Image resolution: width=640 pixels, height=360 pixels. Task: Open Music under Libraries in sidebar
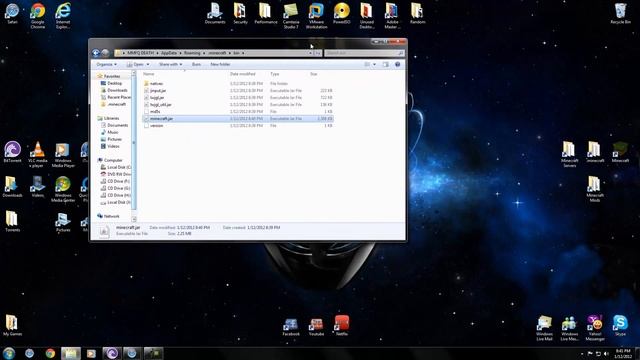(x=113, y=132)
